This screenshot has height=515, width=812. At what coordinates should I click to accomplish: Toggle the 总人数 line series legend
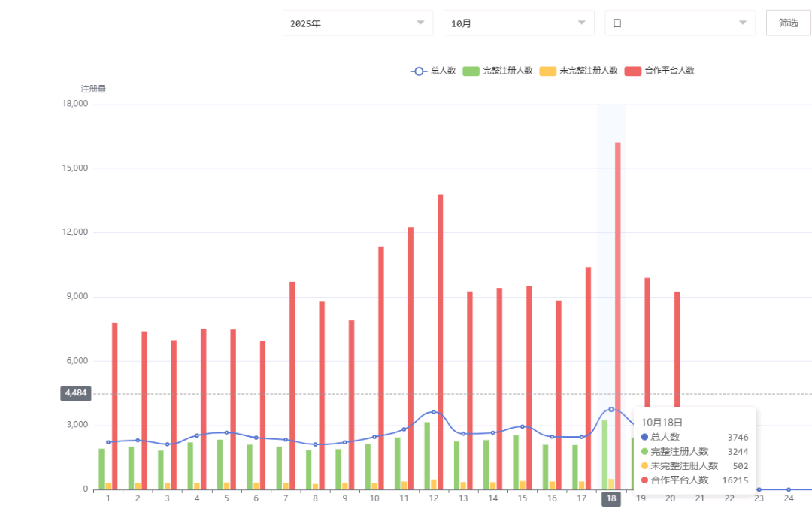(x=433, y=71)
